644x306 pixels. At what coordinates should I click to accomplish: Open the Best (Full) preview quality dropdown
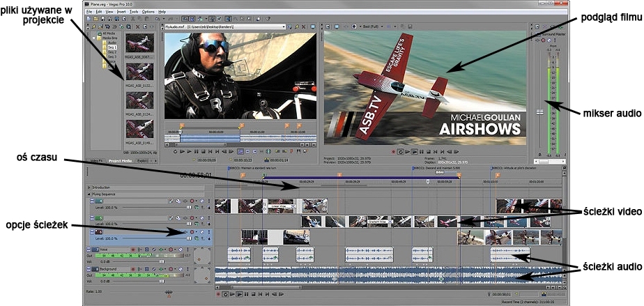(381, 26)
